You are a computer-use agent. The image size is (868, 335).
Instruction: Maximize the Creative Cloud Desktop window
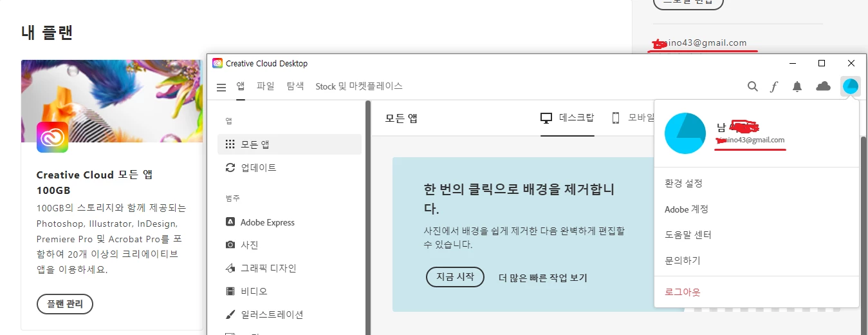click(x=822, y=63)
